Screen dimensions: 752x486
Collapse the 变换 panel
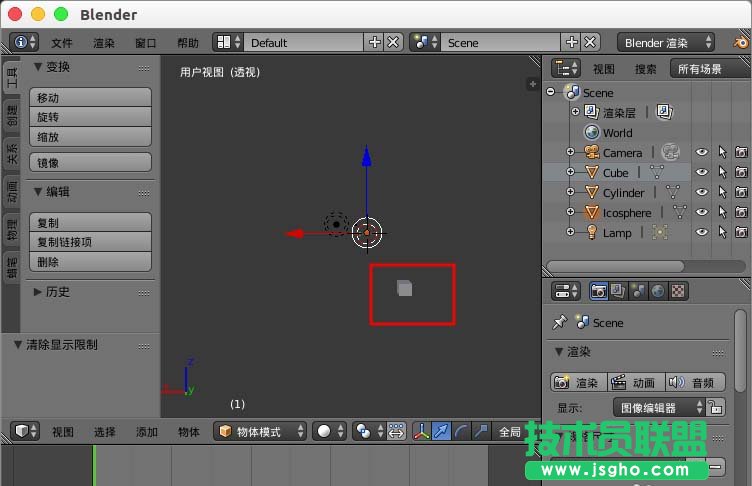coord(38,67)
